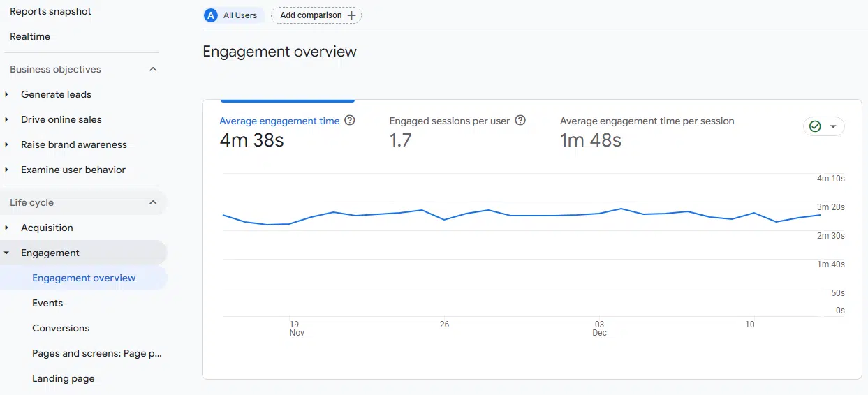Select Conversions in the sidebar
868x395 pixels.
(x=61, y=328)
